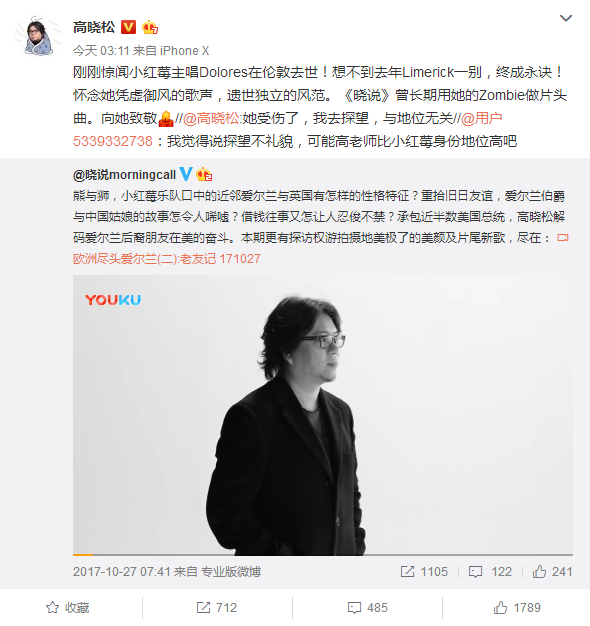Click the crown membership icon beside 高晓松
This screenshot has width=590, height=626.
click(150, 27)
